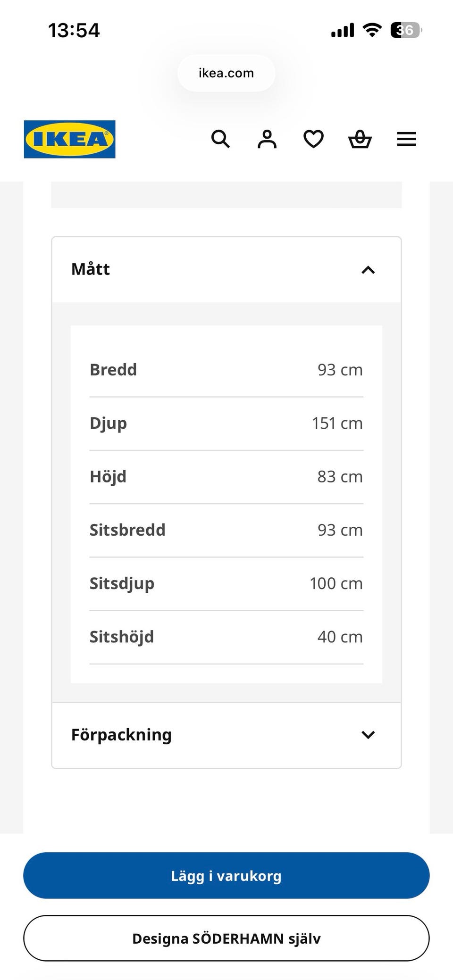The width and height of the screenshot is (453, 980).
Task: Tap the battery indicator in status bar
Action: click(406, 31)
